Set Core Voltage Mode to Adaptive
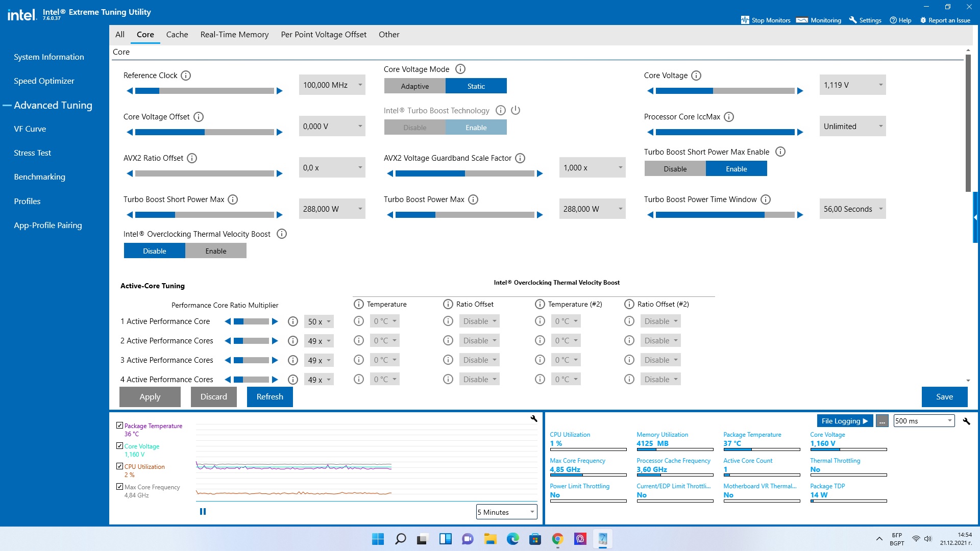The image size is (980, 551). coord(414,86)
